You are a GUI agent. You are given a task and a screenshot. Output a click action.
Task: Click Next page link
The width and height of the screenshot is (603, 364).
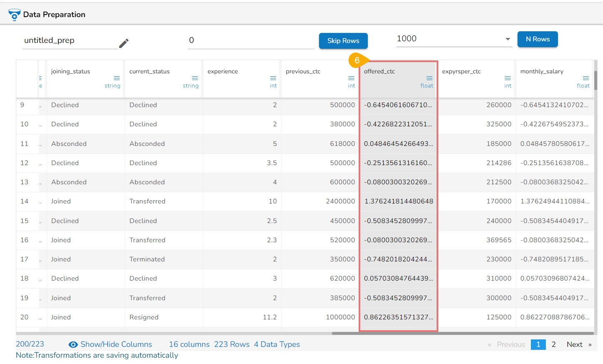click(578, 344)
